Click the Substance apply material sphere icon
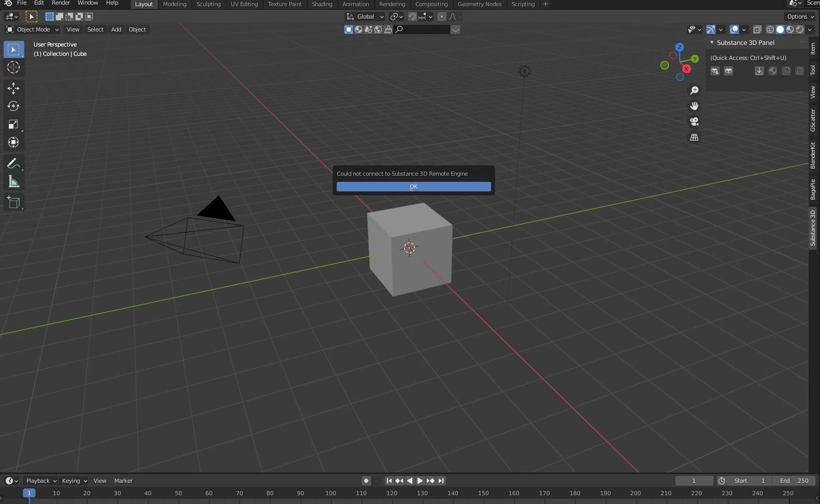820x504 pixels. pos(773,71)
